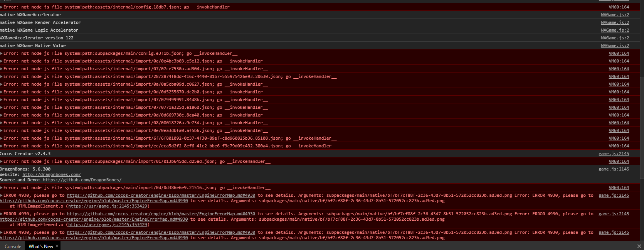Expand error for 0d5255670.dc2b0.json
Image resolution: width=644 pixels, height=250 pixels.
[2, 92]
